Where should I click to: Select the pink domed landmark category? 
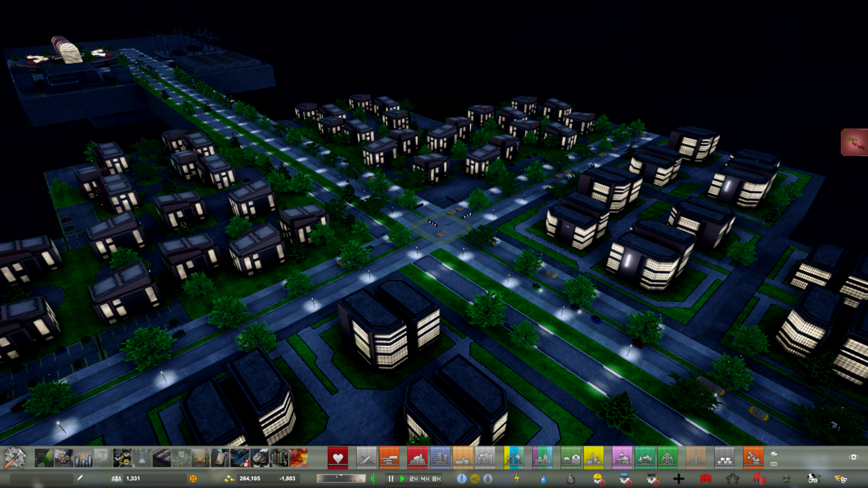pos(622,458)
